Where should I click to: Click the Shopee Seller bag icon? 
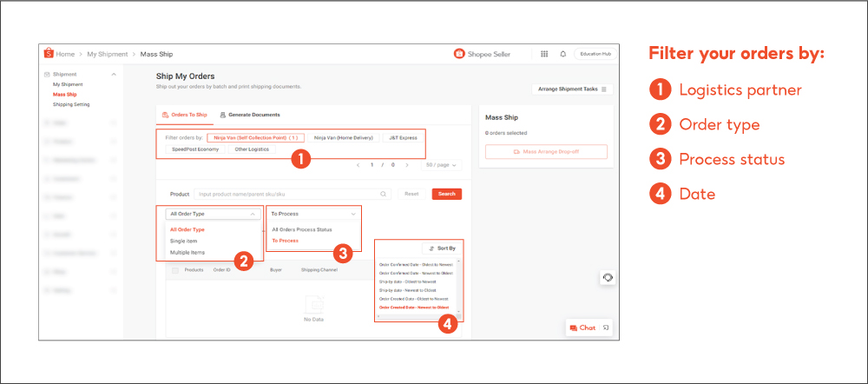click(459, 54)
